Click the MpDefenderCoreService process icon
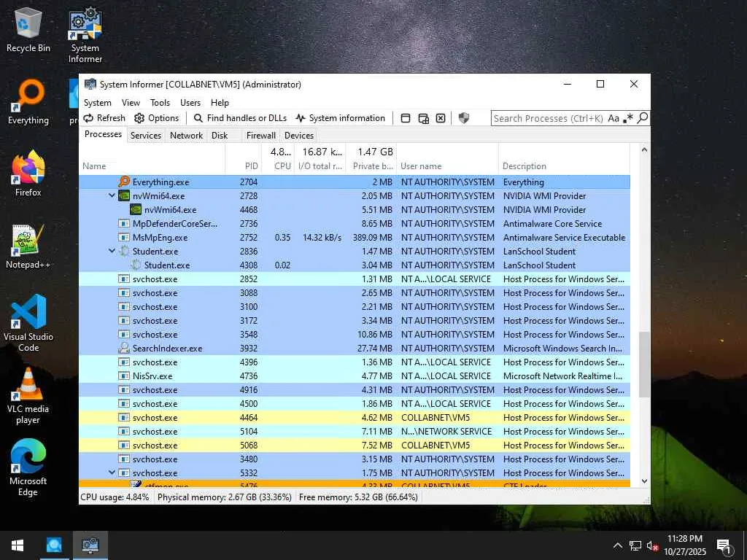The height and width of the screenshot is (560, 747). (x=124, y=223)
